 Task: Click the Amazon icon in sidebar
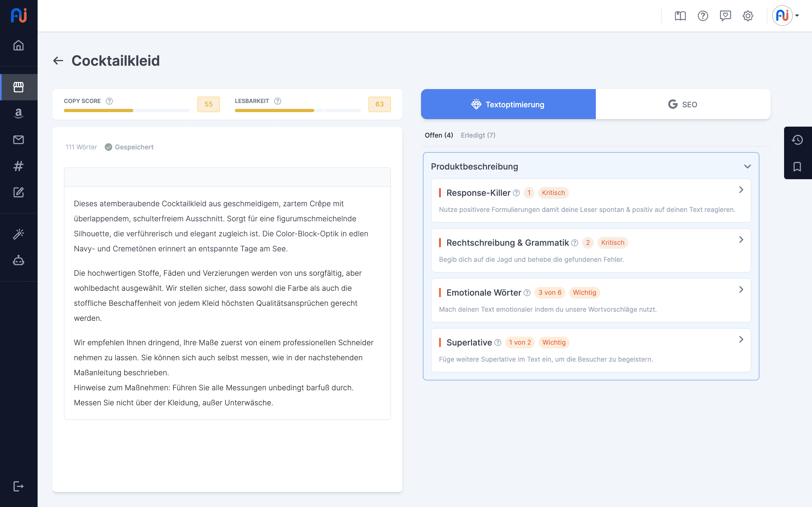(x=19, y=113)
